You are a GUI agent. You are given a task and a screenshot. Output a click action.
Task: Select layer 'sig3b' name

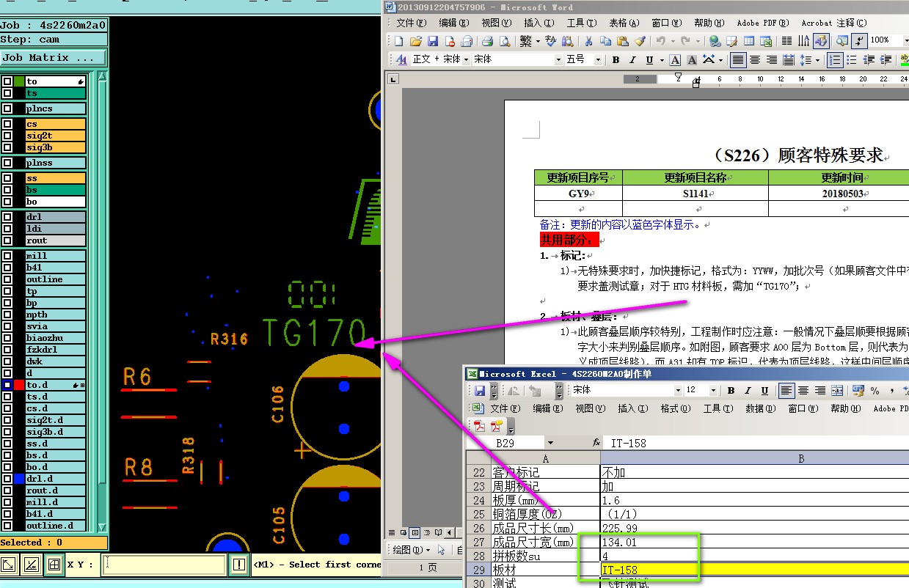point(56,147)
